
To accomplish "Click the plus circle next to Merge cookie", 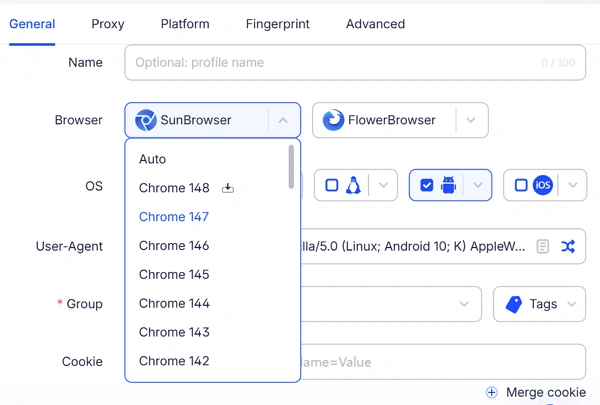I will (492, 392).
